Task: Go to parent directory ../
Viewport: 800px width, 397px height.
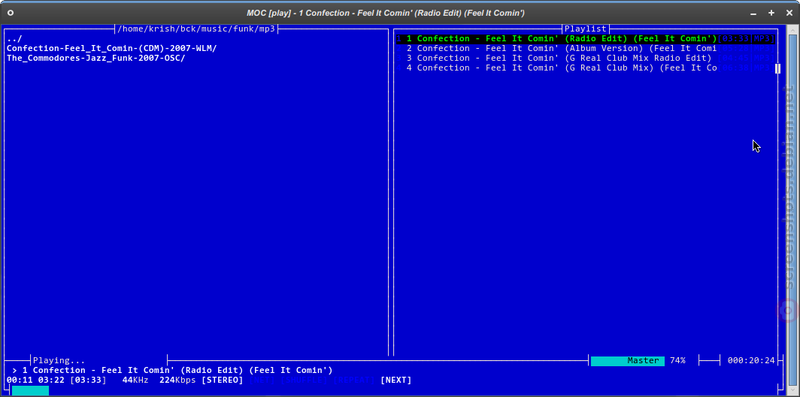Action: pyautogui.click(x=14, y=39)
